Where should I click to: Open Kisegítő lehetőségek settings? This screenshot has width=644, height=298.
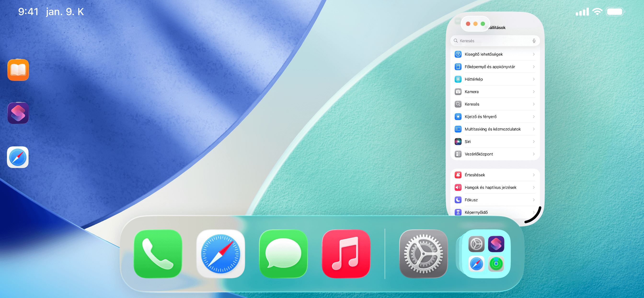coord(483,54)
